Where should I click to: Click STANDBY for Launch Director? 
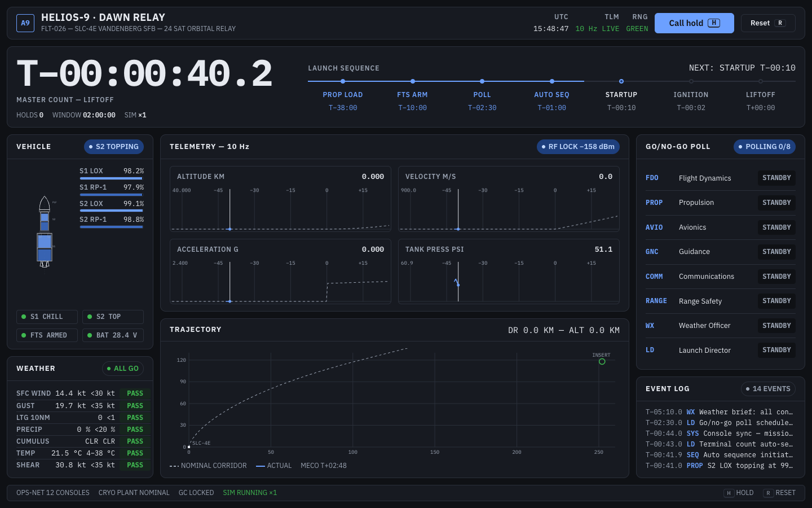[776, 350]
